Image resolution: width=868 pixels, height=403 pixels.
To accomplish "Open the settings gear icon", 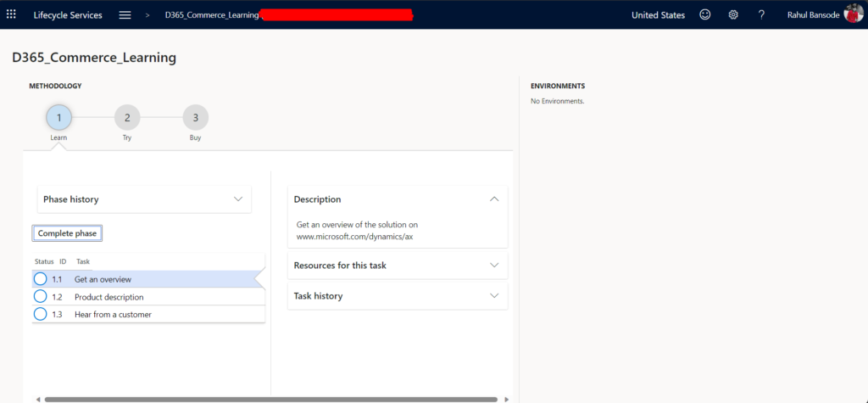I will click(x=733, y=15).
